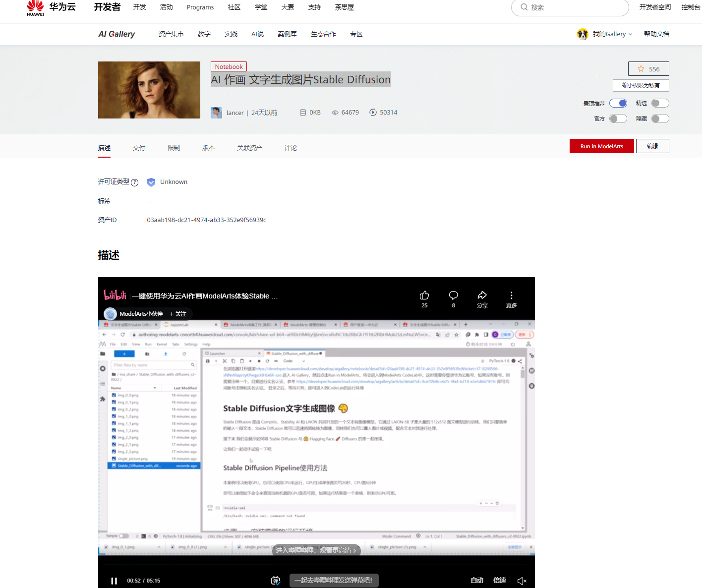The width and height of the screenshot is (702, 588).
Task: Click the AI Gallery logo text
Action: coord(117,34)
